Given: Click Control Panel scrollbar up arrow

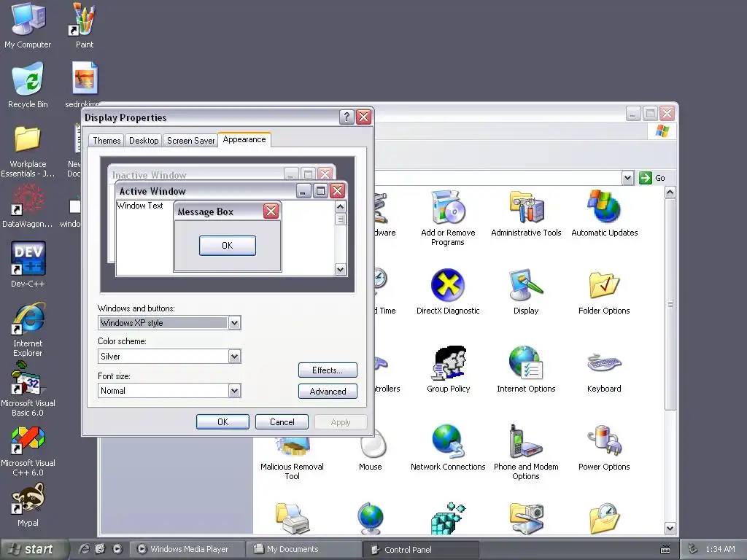Looking at the screenshot, I should [x=670, y=192].
